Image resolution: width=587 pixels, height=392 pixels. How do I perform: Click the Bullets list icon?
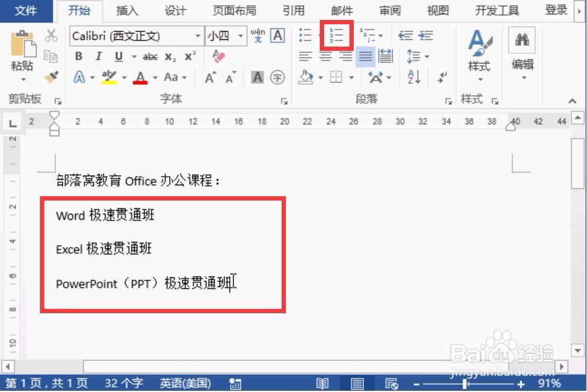(305, 36)
